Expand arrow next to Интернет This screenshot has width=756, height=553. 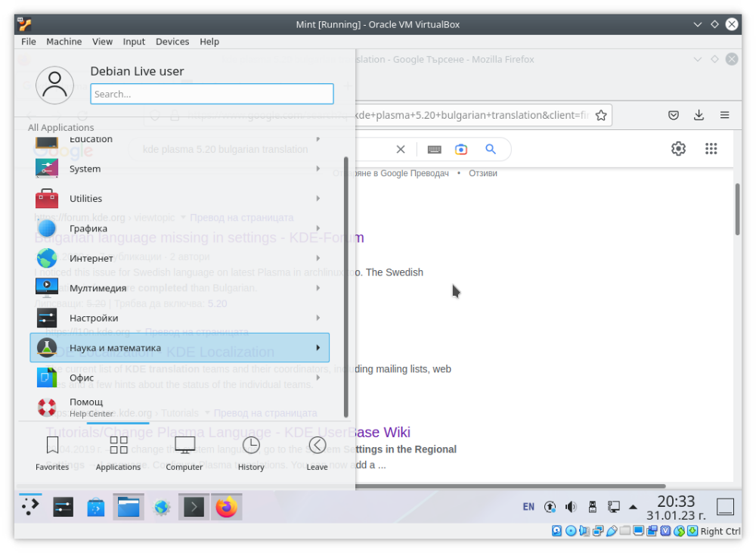tap(318, 258)
